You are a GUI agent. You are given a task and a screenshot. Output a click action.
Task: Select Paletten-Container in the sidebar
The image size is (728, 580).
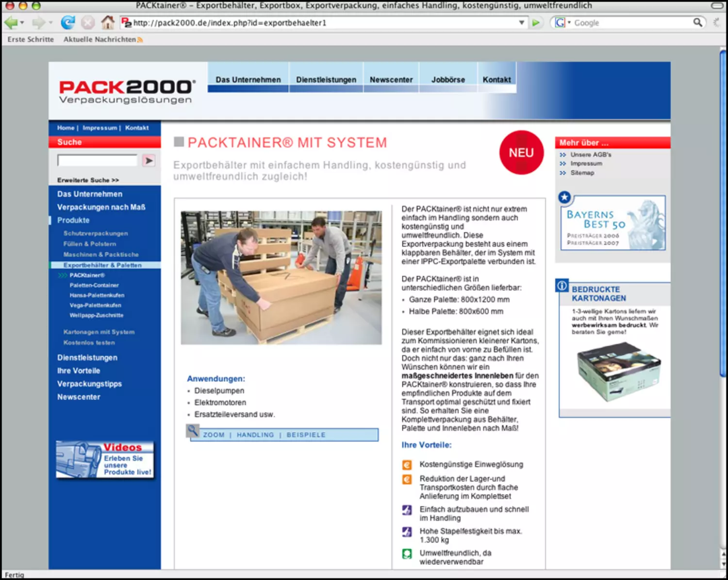[94, 285]
